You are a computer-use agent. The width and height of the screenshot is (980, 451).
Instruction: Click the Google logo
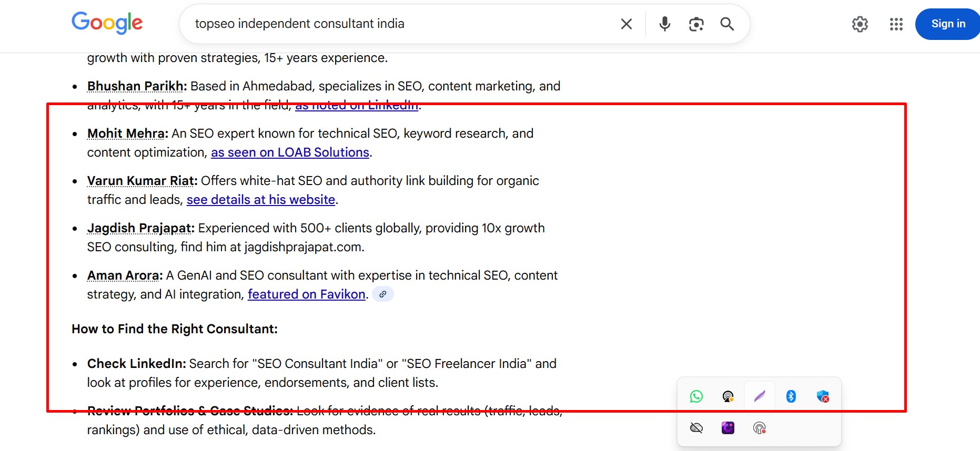tap(107, 23)
